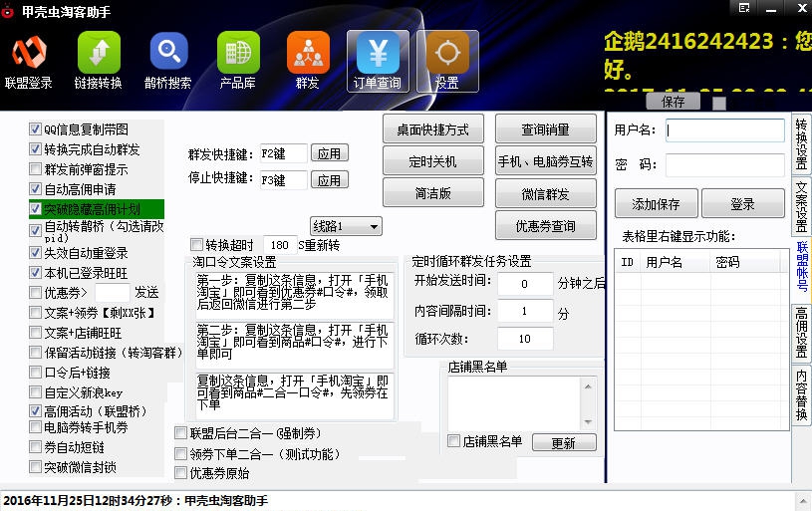Screen dimensions: 812x511
Task: Click 手机、电脑券互转 button
Action: click(x=545, y=161)
